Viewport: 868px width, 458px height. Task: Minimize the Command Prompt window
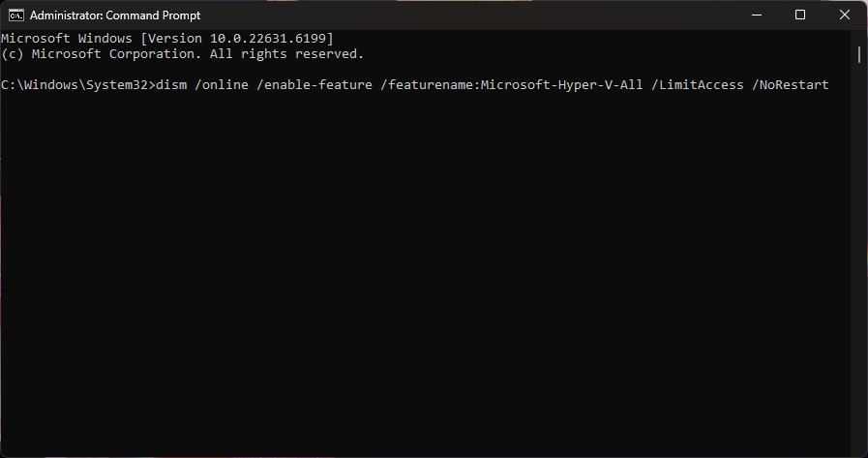[x=755, y=15]
